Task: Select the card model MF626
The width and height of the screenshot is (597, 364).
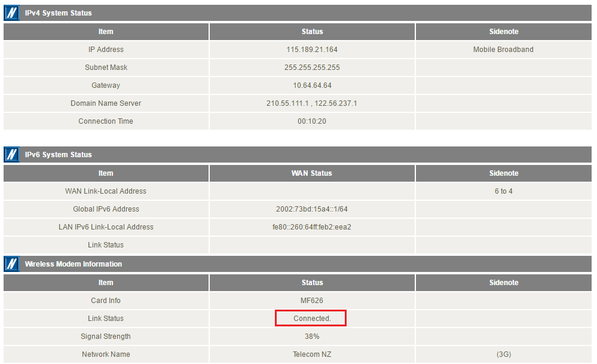Action: point(312,301)
